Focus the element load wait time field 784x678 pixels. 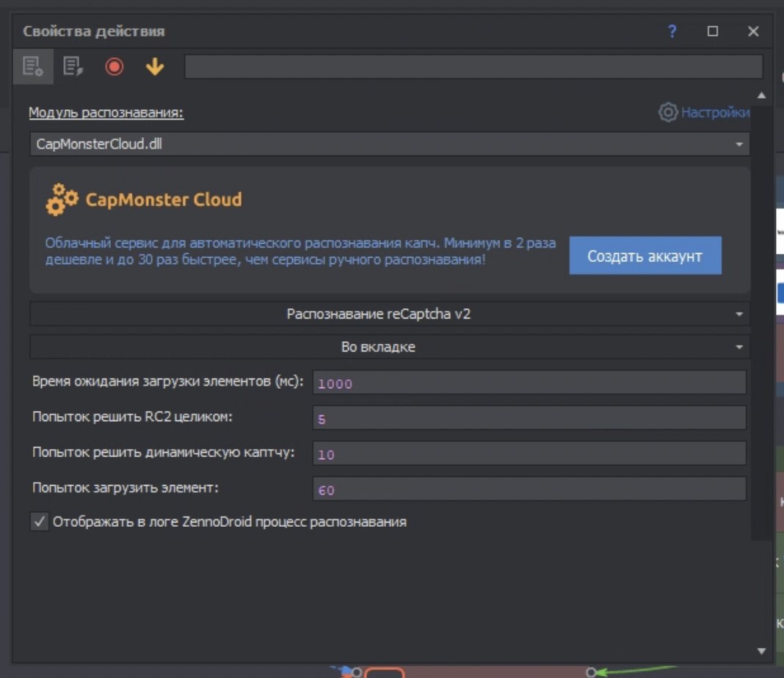[x=529, y=383]
